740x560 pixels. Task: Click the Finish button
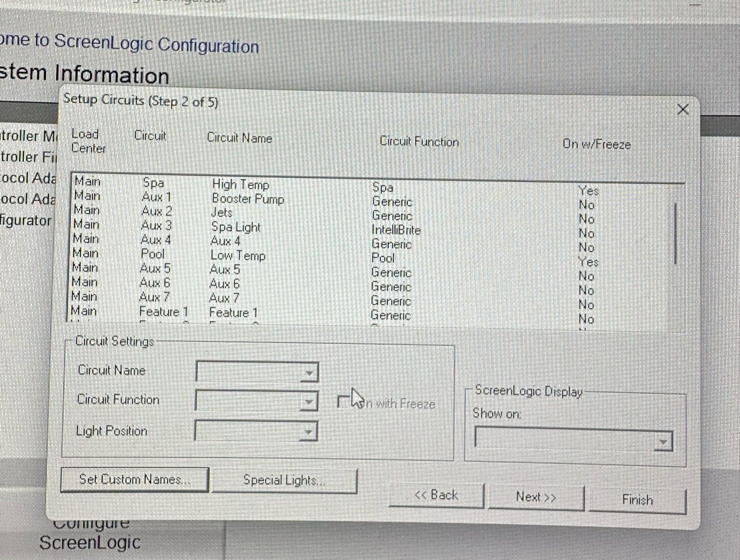coord(637,500)
